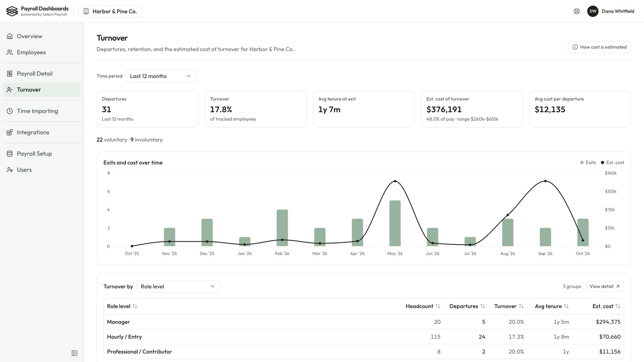Click the Employees people icon
This screenshot has width=644, height=362.
click(10, 52)
